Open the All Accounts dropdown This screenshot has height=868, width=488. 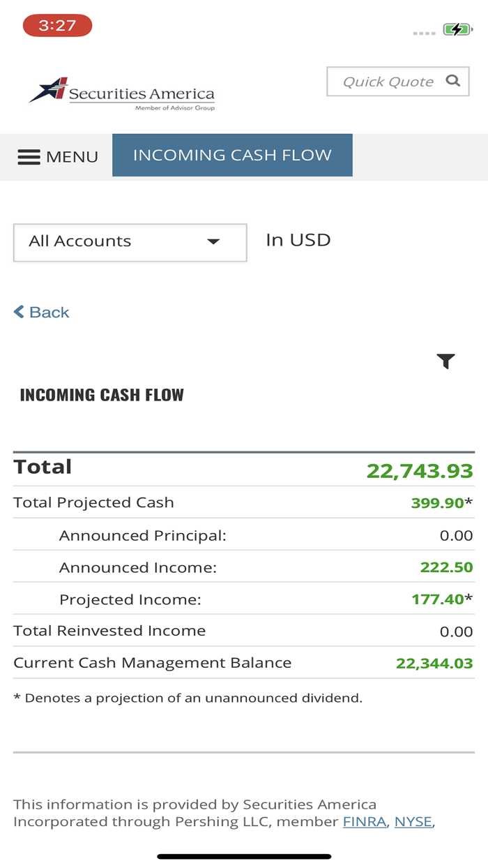(x=130, y=242)
